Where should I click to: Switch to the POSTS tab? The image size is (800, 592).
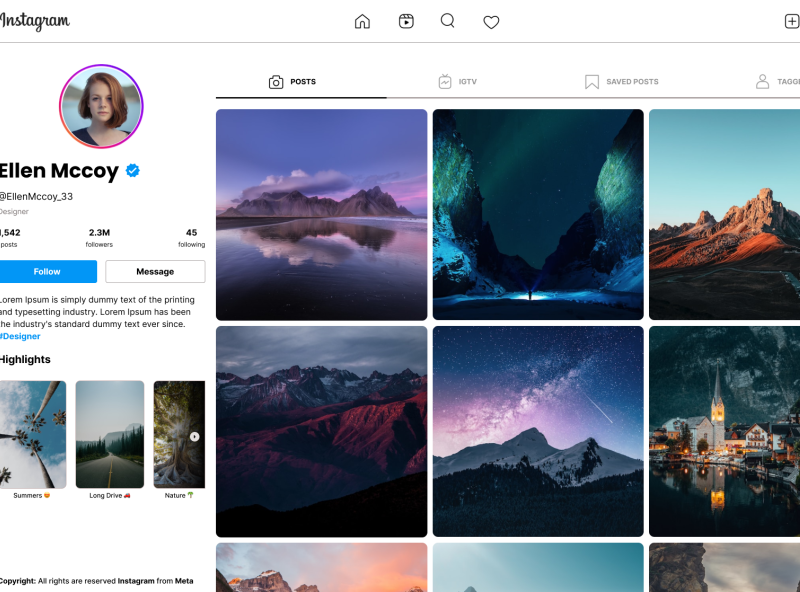click(x=301, y=82)
